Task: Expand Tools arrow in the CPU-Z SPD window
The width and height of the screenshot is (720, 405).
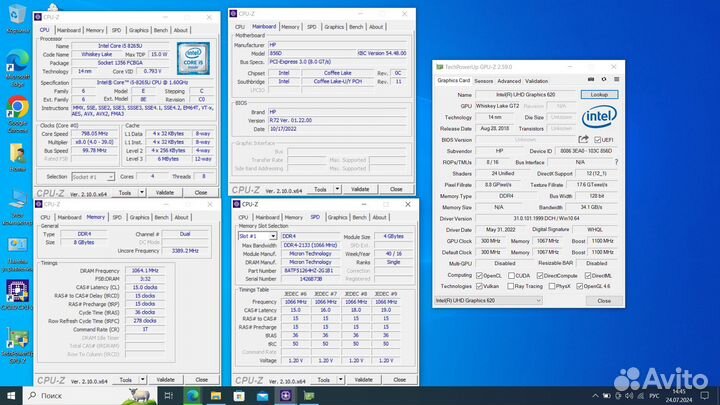Action: 340,380
